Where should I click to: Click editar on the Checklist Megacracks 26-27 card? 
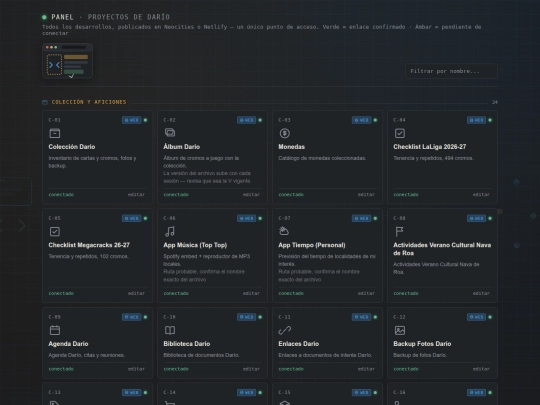pos(136,293)
